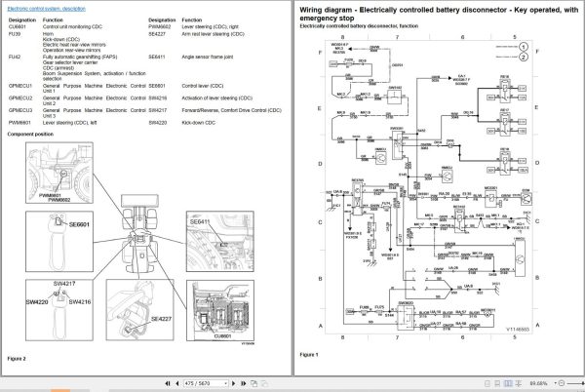The height and width of the screenshot is (392, 585).
Task: Click the CU6601 control unit illustration
Action: point(220,310)
